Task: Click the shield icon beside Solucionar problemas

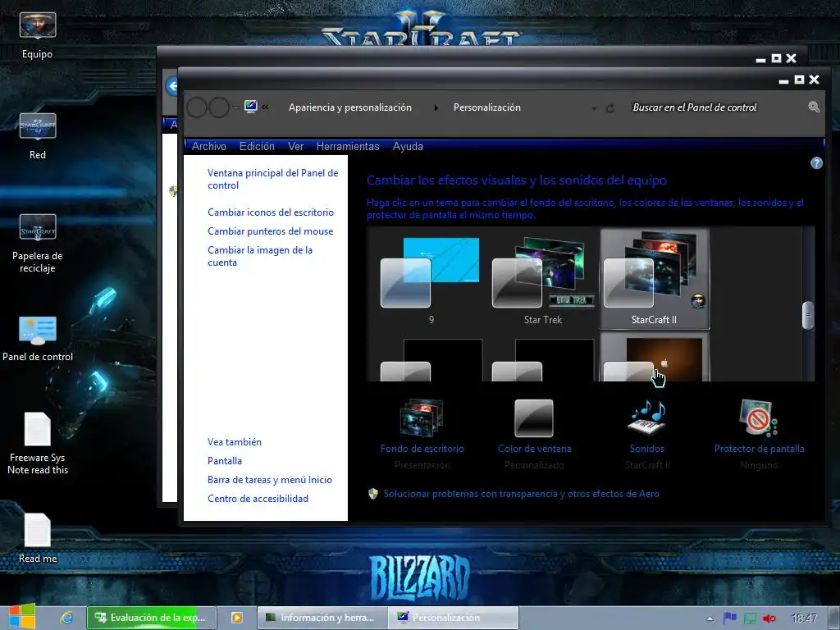Action: (373, 493)
